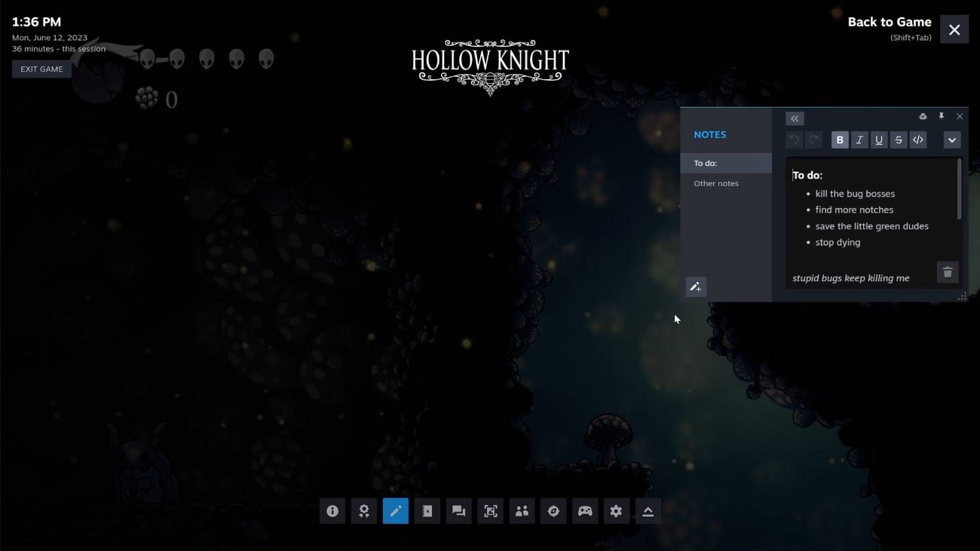Click the NOTES panel header

click(x=710, y=135)
